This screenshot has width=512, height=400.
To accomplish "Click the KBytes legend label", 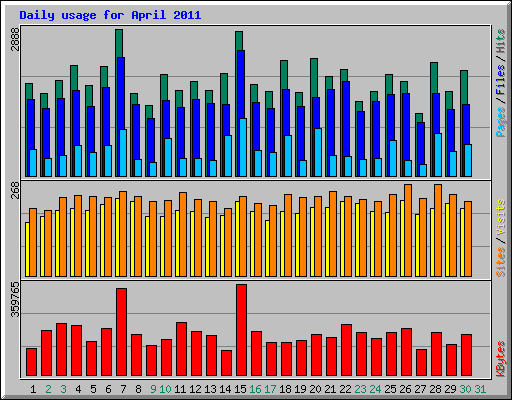I will click(x=501, y=359).
